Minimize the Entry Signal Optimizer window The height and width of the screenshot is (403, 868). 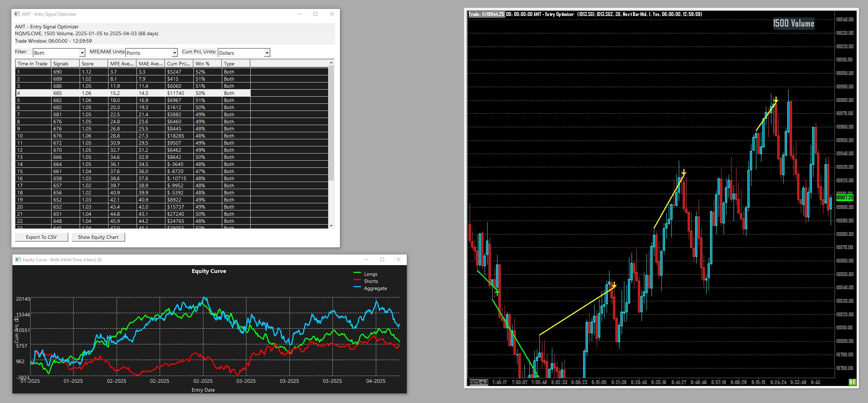point(299,14)
